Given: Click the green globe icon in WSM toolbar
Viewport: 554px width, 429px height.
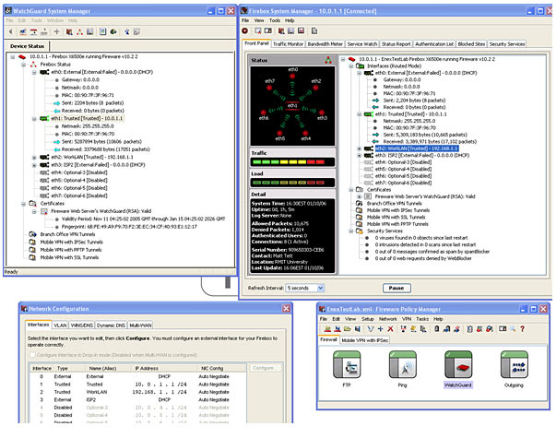Looking at the screenshot, I should (x=113, y=32).
